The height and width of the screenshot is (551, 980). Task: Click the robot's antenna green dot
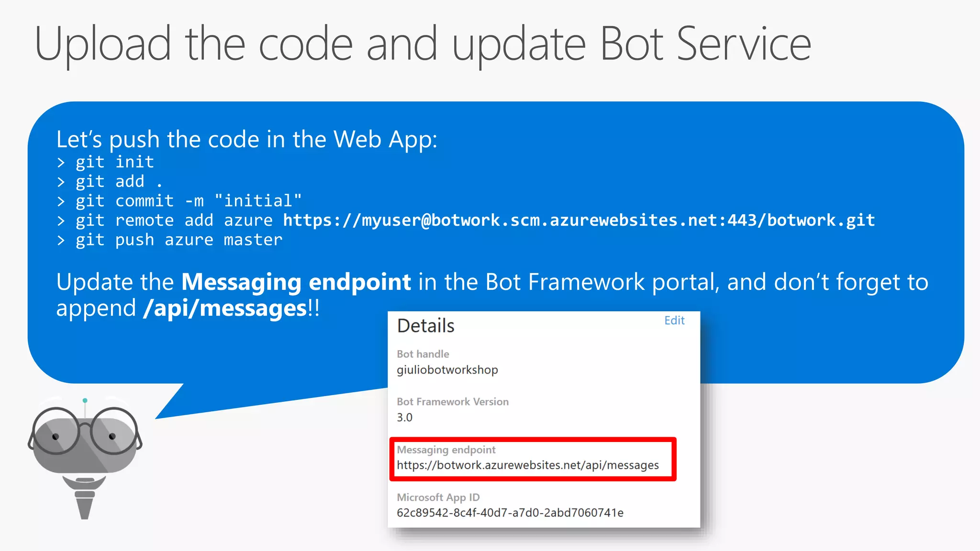pos(85,400)
